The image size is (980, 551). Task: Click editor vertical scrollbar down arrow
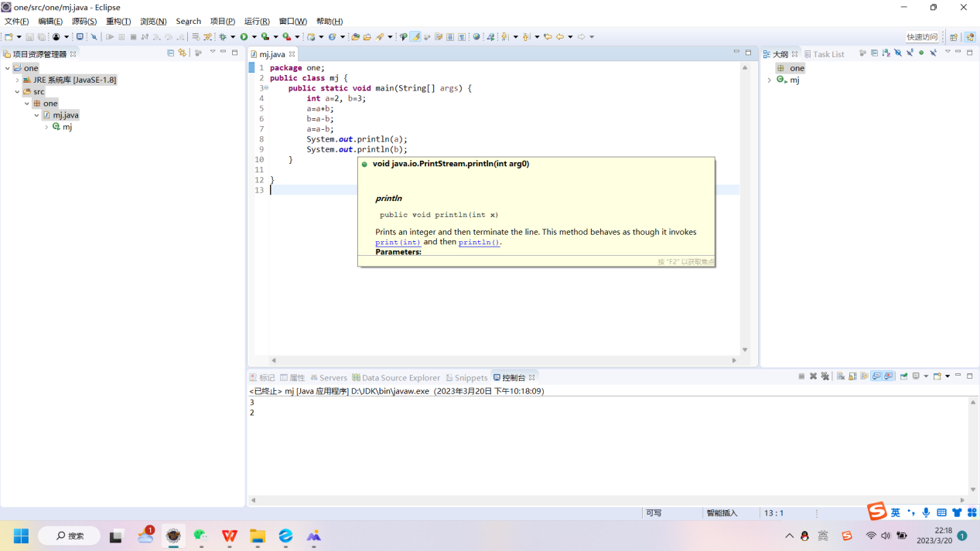(745, 349)
